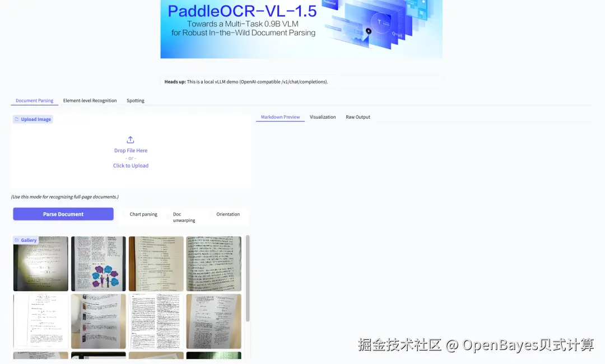Click the full-page documents usage hint text
The width and height of the screenshot is (605, 364).
pyautogui.click(x=65, y=197)
